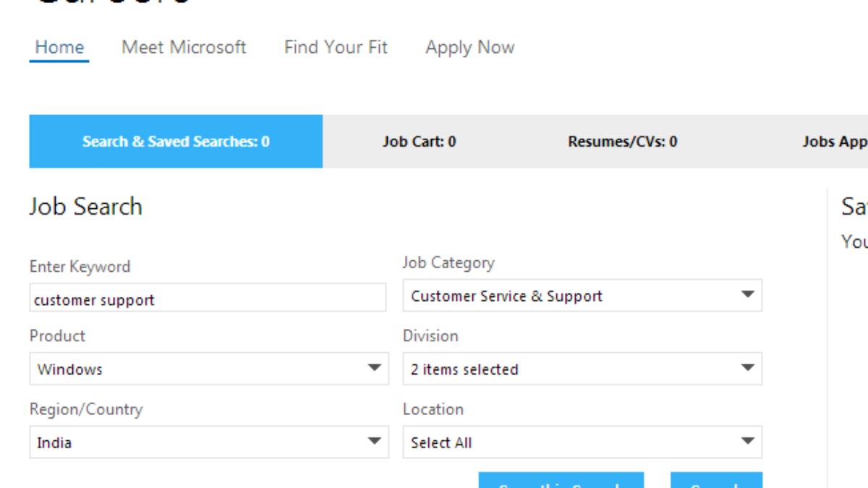
Task: Click the Job Search heading
Action: click(85, 207)
